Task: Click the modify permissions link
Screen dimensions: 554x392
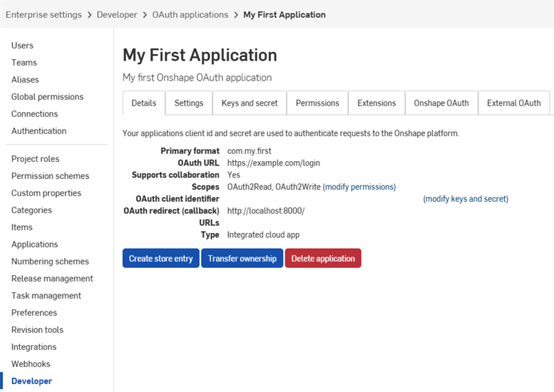Action: [359, 187]
